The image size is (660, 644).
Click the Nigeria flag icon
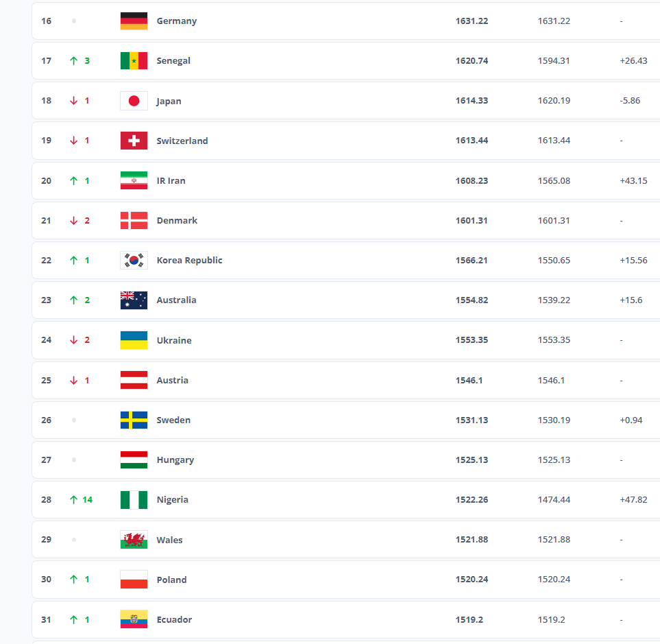click(x=134, y=500)
